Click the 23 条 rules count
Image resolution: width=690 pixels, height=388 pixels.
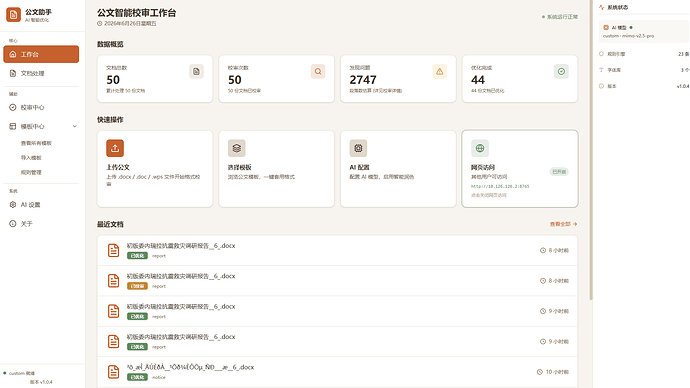pyautogui.click(x=683, y=54)
